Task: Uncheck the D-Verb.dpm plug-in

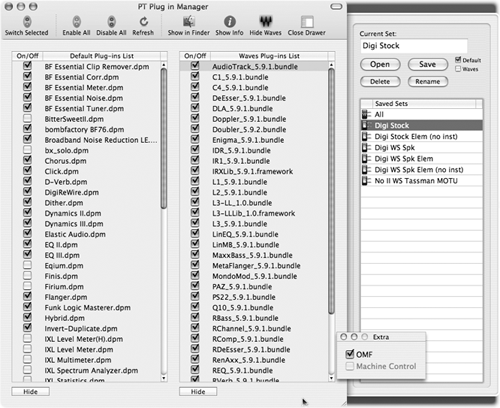Action: pos(27,181)
